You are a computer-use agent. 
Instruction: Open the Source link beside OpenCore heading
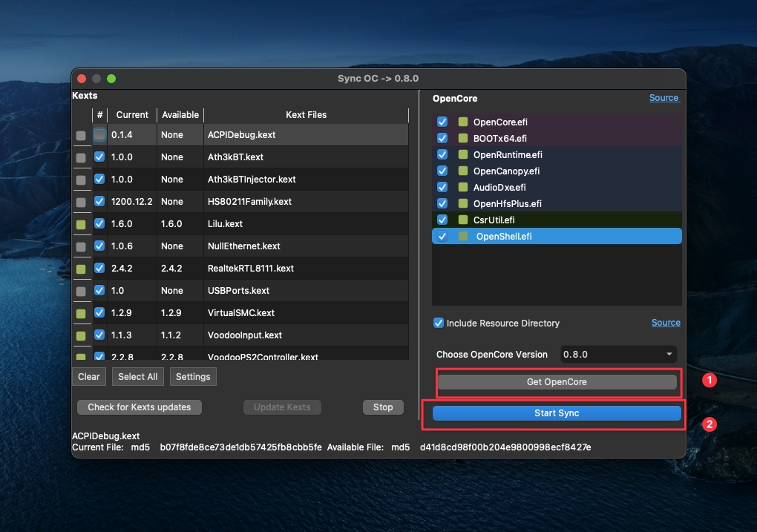pyautogui.click(x=663, y=98)
